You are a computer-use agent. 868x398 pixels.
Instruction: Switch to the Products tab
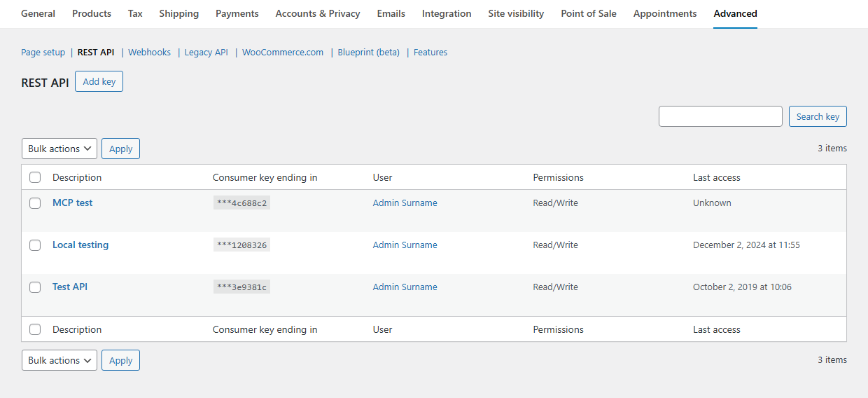[x=92, y=13]
